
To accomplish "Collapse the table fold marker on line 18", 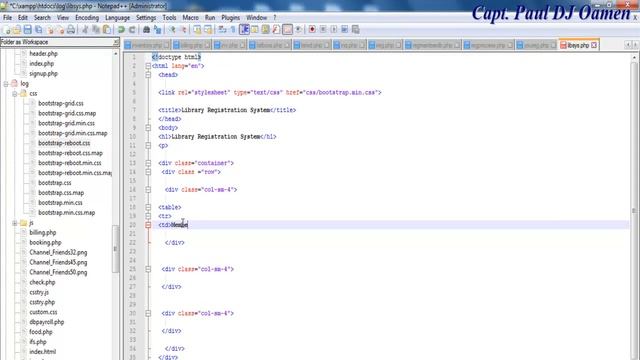I will pos(148,207).
